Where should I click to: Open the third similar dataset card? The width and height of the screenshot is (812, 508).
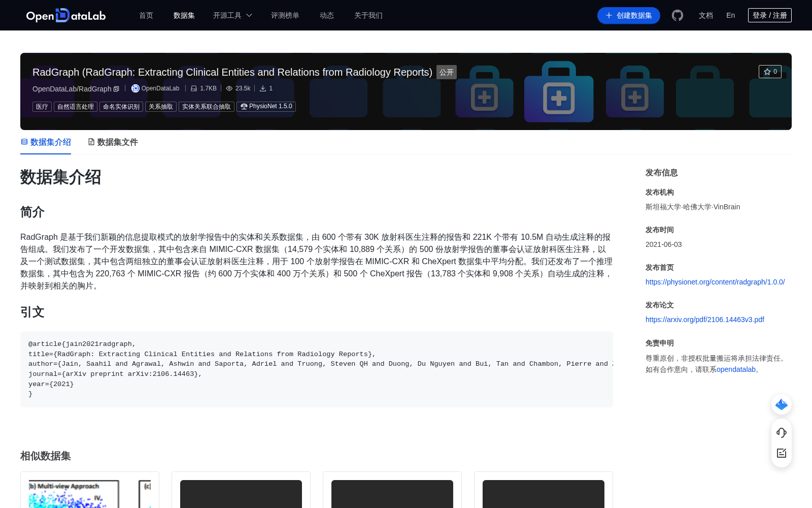coord(392,490)
